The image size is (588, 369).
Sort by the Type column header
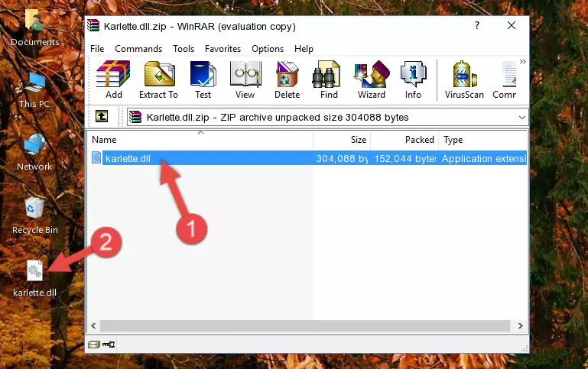pyautogui.click(x=482, y=140)
